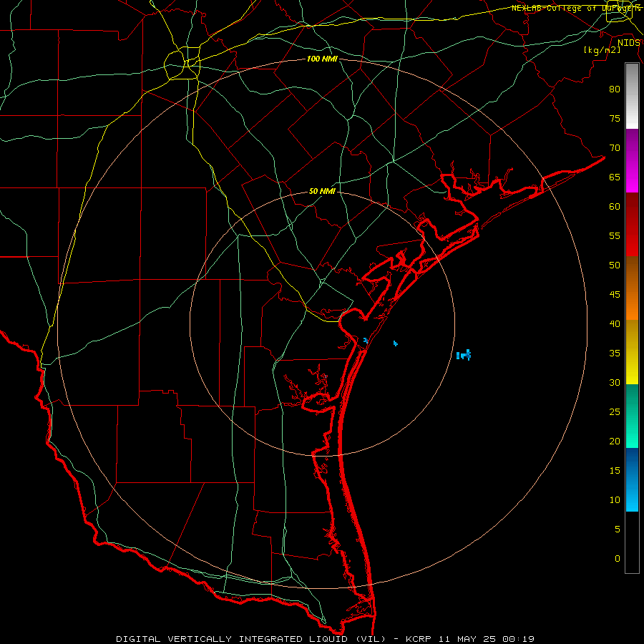Click the "5" scale value

tap(618, 530)
